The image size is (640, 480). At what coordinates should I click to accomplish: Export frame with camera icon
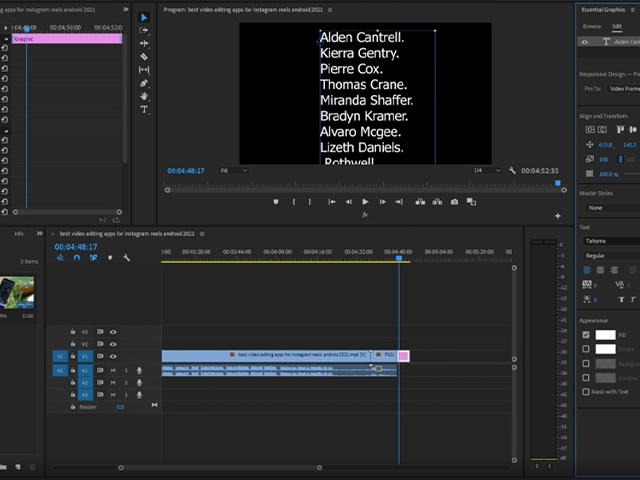pos(454,202)
